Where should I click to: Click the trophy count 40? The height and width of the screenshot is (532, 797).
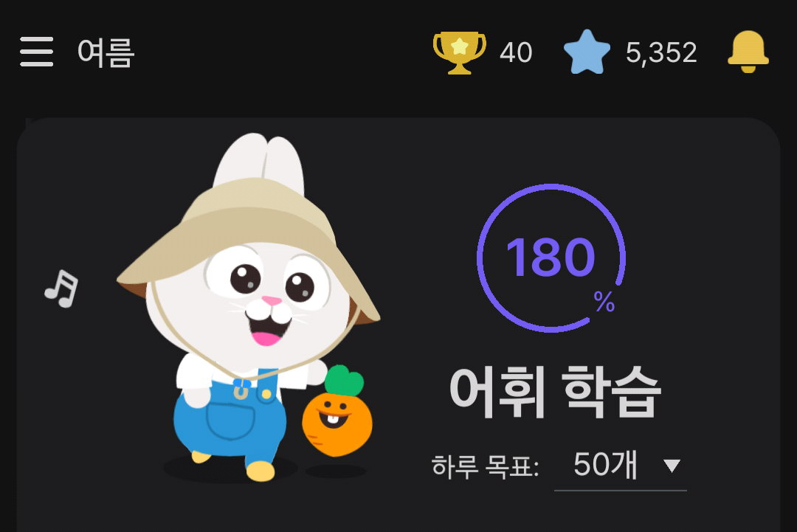click(x=516, y=52)
